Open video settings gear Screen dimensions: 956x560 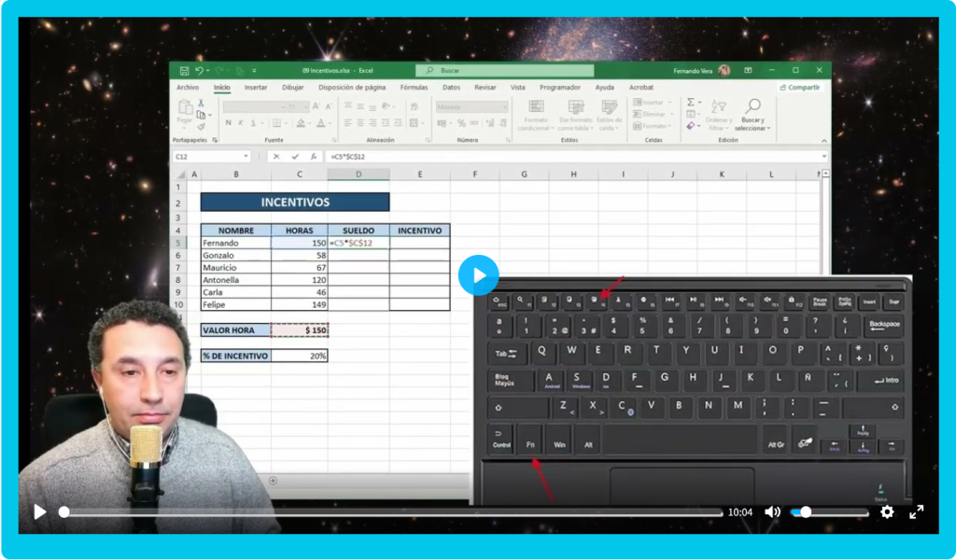(x=887, y=511)
